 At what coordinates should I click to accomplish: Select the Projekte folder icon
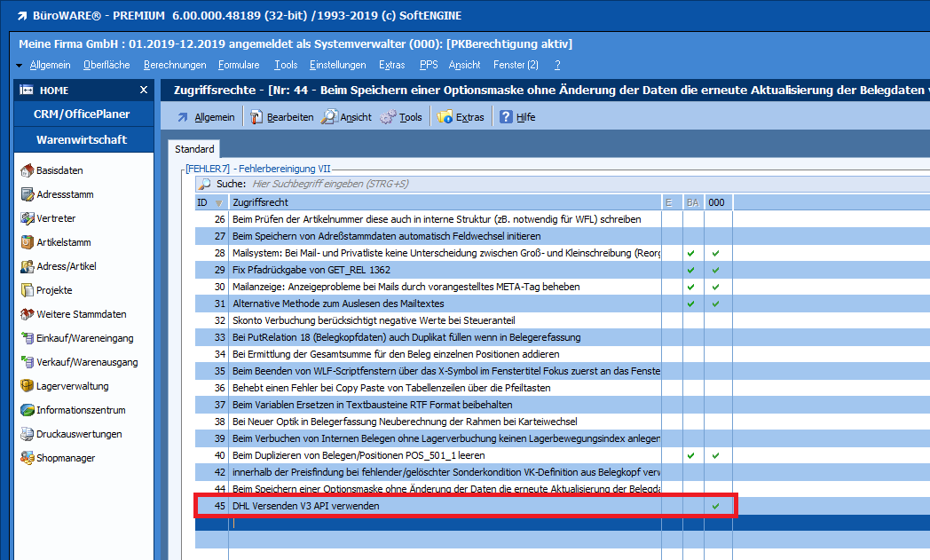28,290
